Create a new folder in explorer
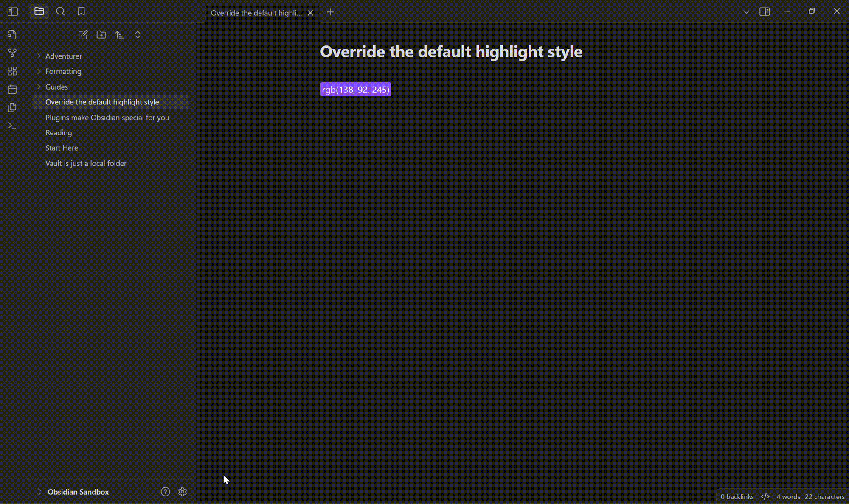 [x=101, y=35]
